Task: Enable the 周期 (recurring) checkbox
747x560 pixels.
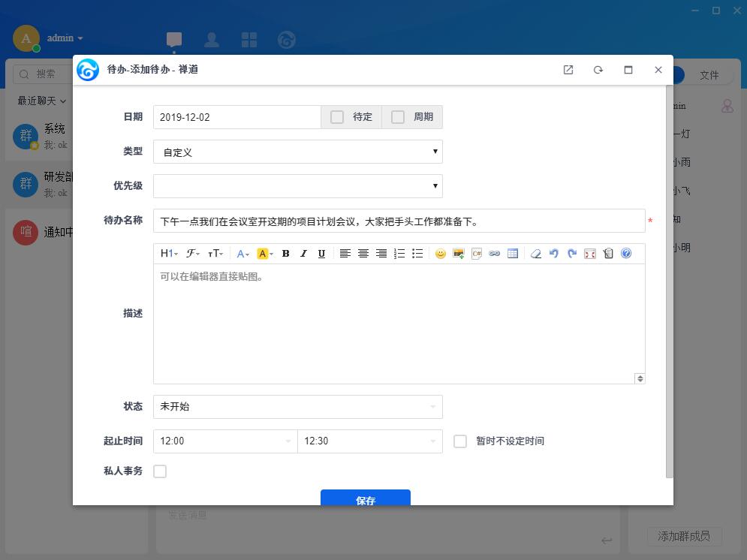Action: coord(398,117)
